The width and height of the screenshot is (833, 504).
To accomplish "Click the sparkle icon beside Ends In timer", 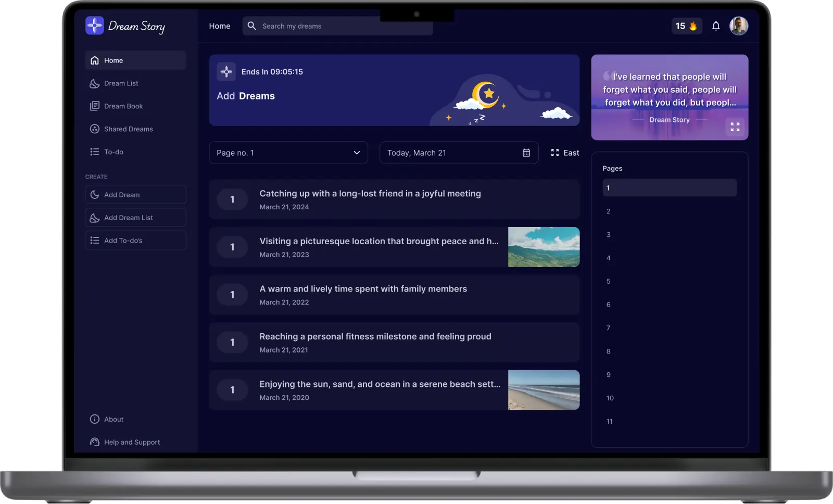I will tap(226, 72).
